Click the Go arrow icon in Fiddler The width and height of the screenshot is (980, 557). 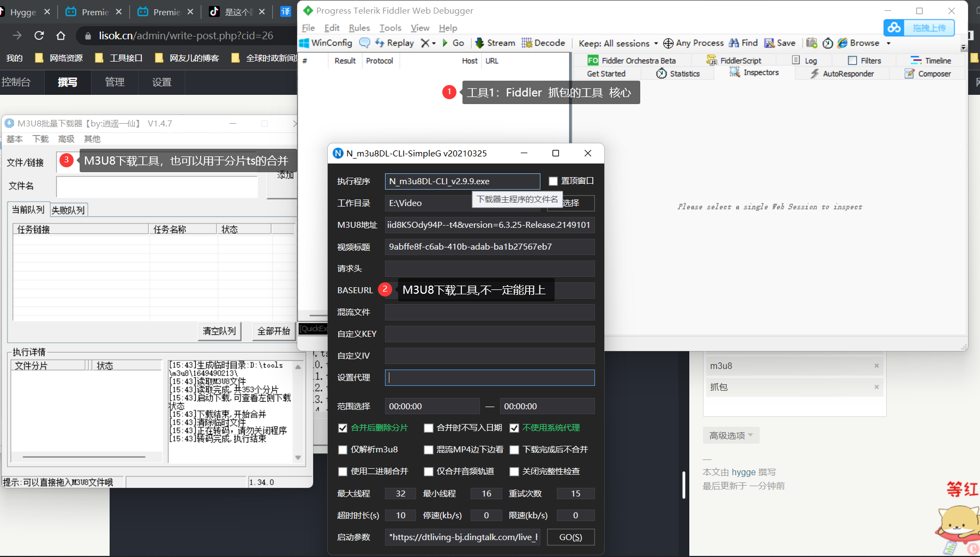coord(445,43)
